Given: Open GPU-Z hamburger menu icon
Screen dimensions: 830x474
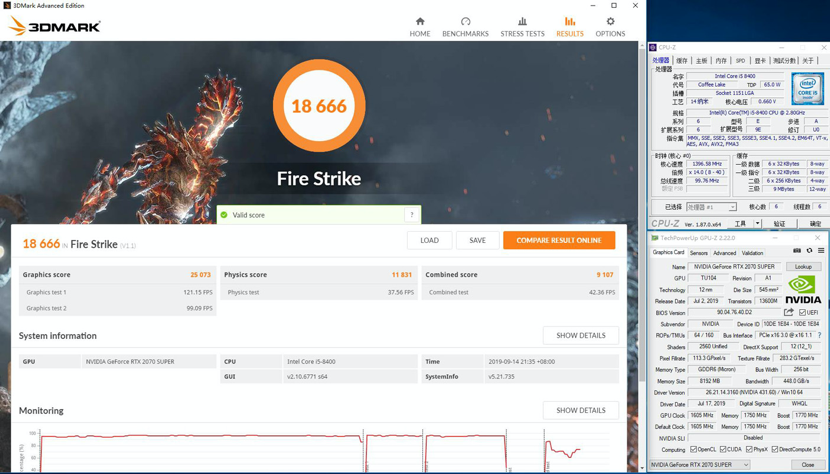Looking at the screenshot, I should 821,251.
